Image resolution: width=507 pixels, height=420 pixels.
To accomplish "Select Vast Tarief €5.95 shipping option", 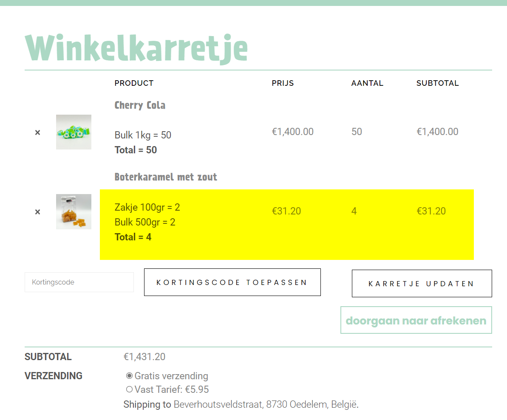I will pyautogui.click(x=129, y=389).
